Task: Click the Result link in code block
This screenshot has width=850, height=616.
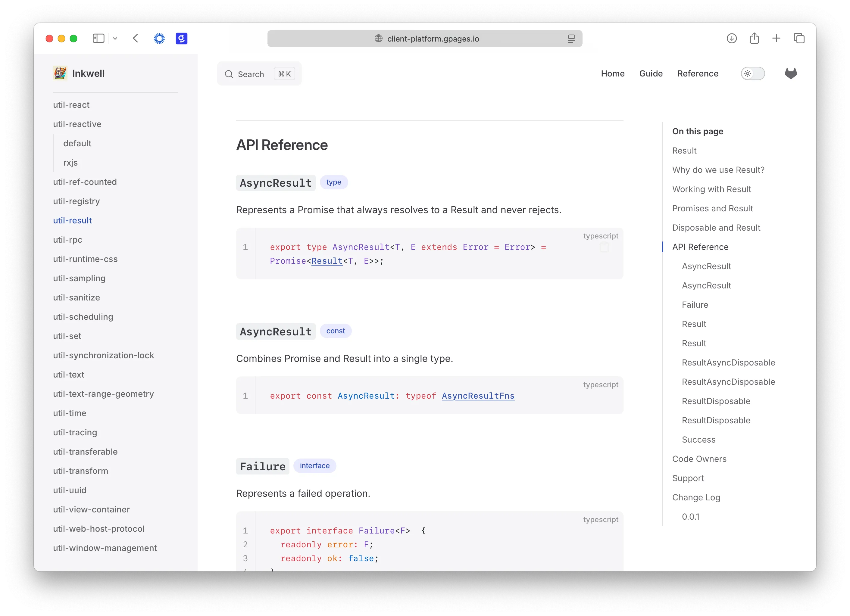Action: [327, 261]
